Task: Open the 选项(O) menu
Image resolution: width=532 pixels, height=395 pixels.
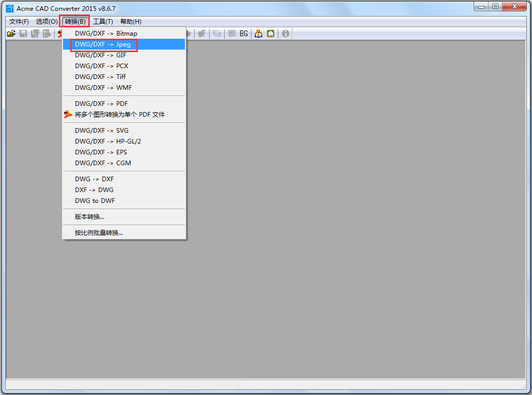Action: point(46,21)
